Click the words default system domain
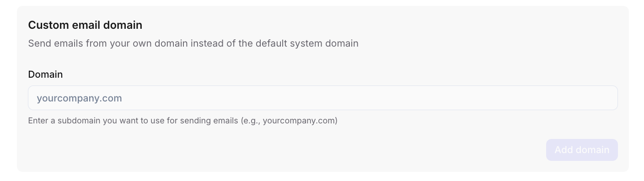Screen dimensions: 644x181 point(307,43)
